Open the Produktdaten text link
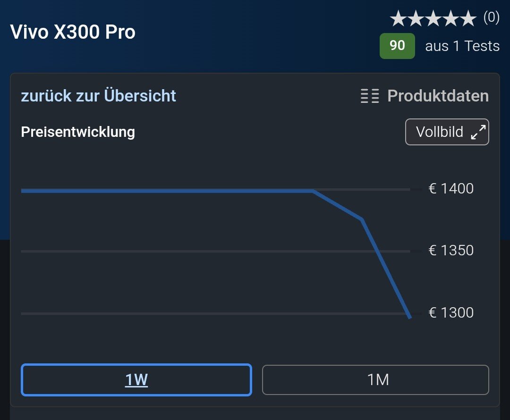This screenshot has height=420, width=510. pos(438,96)
